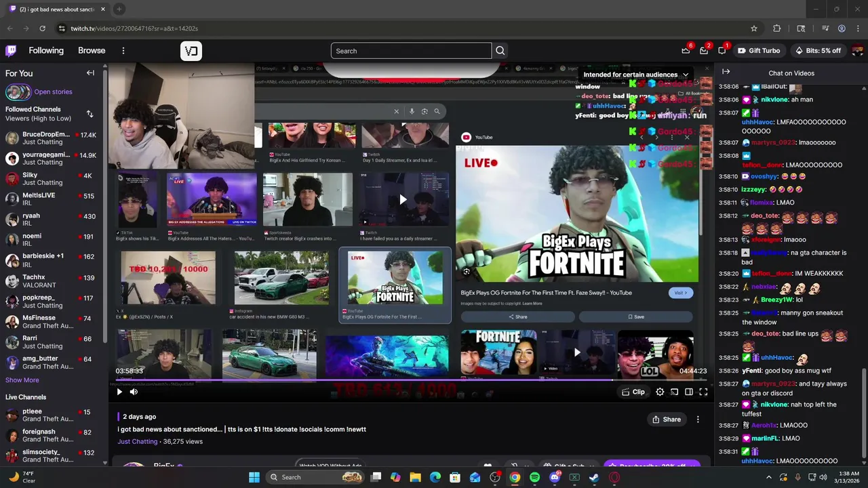The image size is (868, 488).
Task: Open Bits: 5% off offer
Action: pos(817,51)
